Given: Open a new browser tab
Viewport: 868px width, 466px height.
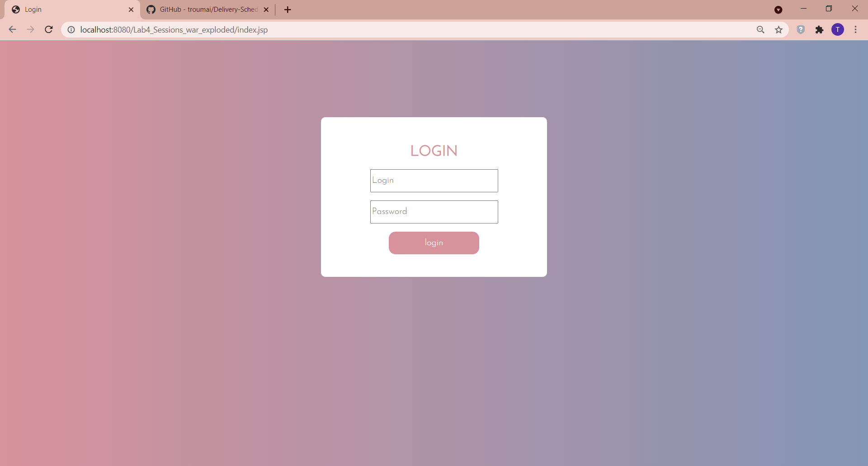Looking at the screenshot, I should [288, 10].
